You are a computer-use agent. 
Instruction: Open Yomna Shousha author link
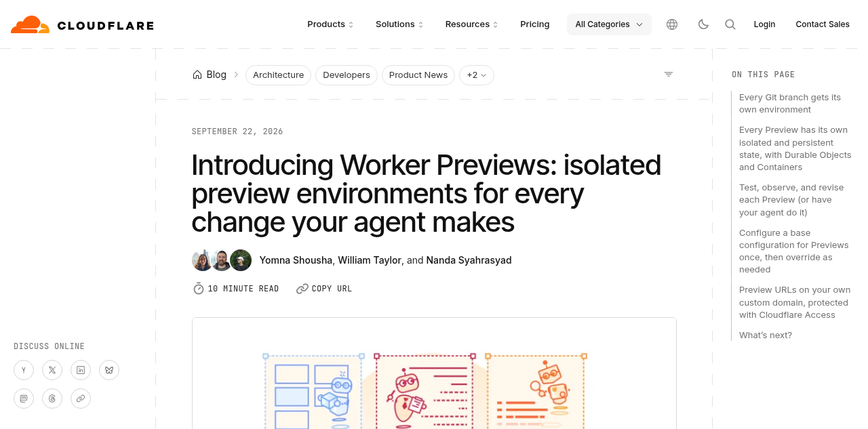(296, 260)
